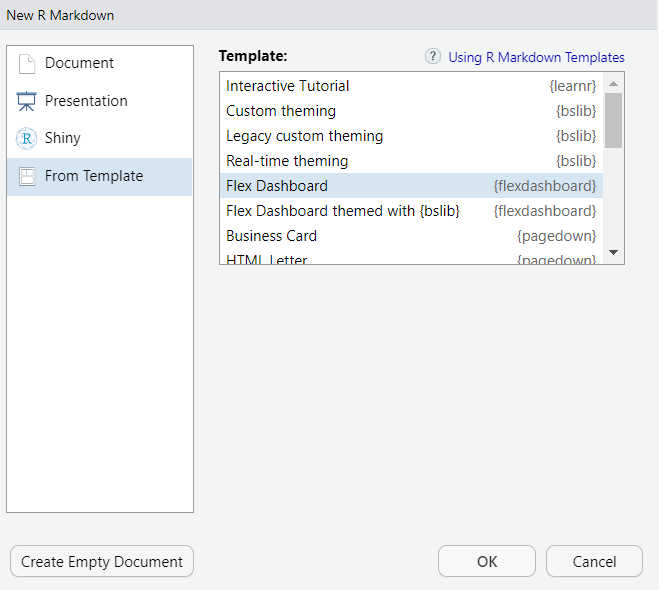
Task: Click the Cancel button
Action: [594, 561]
